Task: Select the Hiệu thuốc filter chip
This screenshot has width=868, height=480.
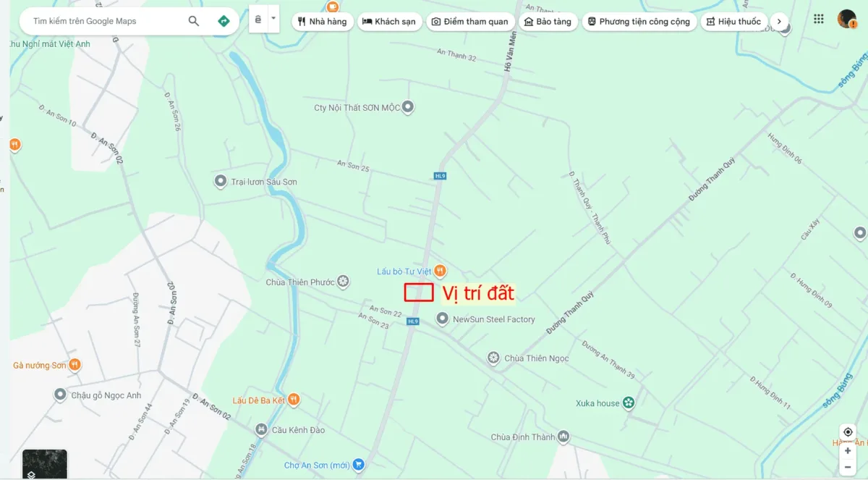Action: pos(733,22)
